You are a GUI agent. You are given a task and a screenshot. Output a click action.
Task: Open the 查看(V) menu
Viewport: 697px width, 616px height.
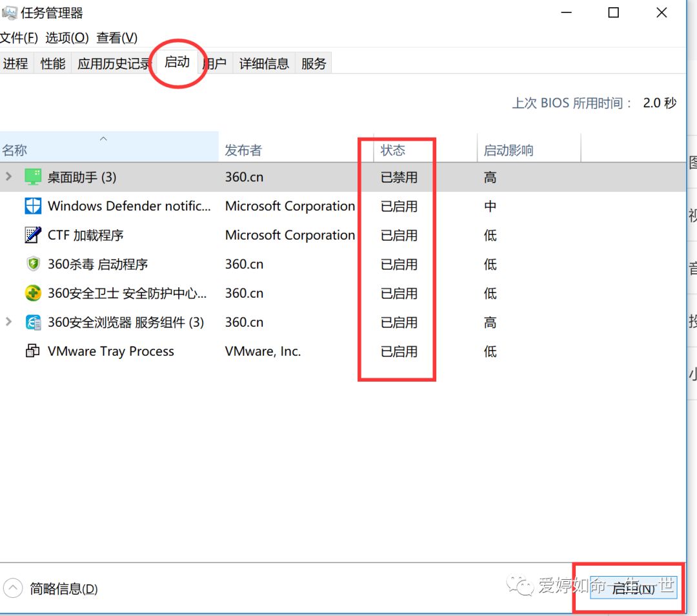click(x=117, y=38)
